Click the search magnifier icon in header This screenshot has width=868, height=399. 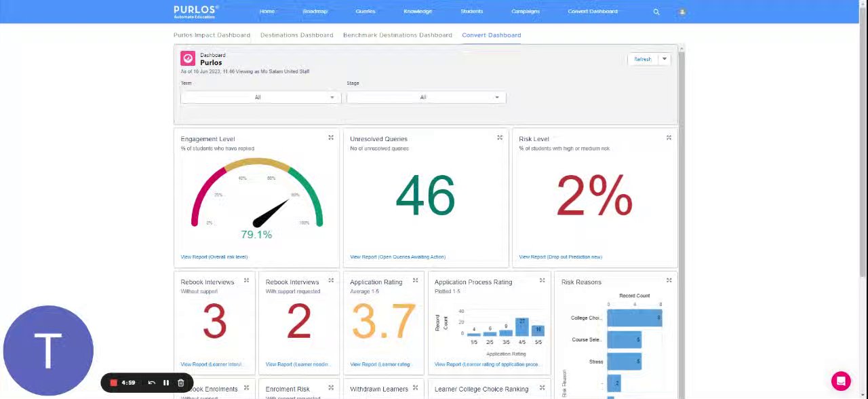[656, 12]
